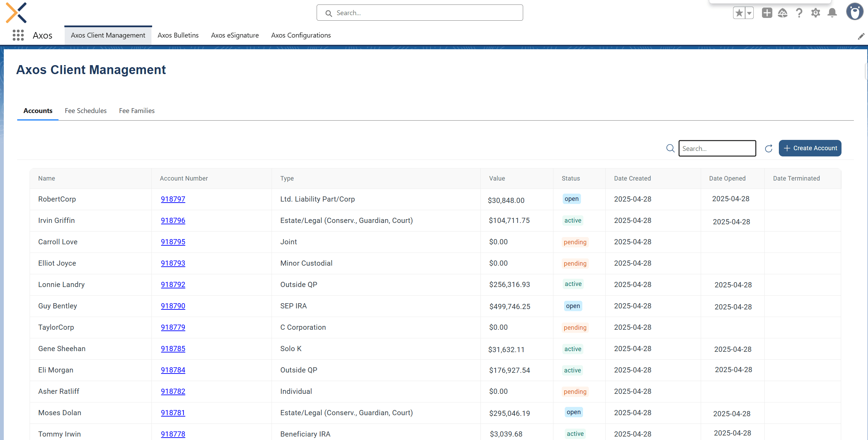
Task: Open the help question mark icon
Action: [799, 13]
